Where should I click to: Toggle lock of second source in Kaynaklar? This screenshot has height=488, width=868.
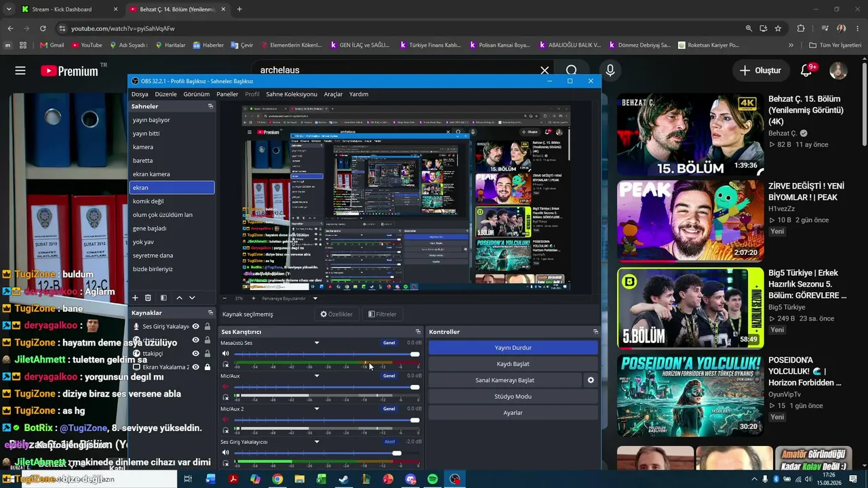pos(207,340)
